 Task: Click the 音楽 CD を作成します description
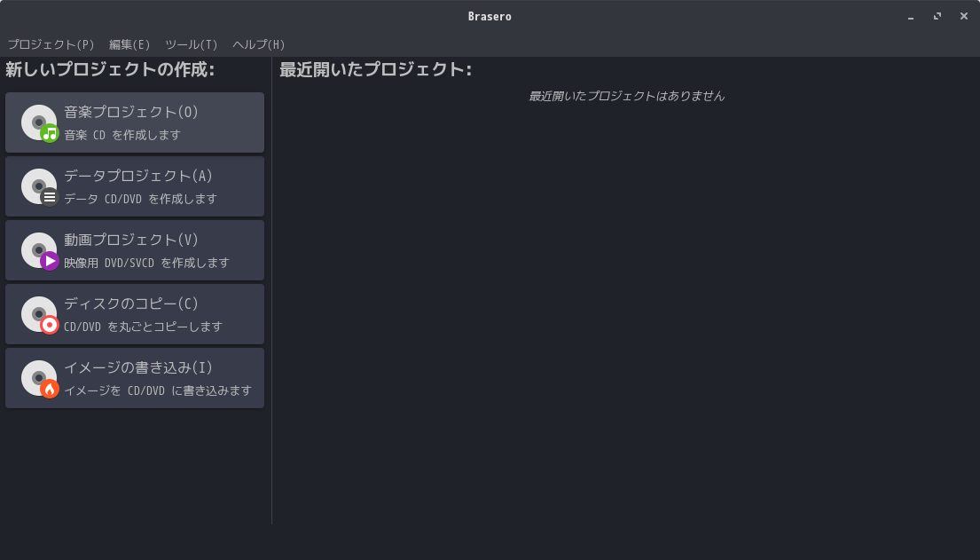click(x=122, y=135)
